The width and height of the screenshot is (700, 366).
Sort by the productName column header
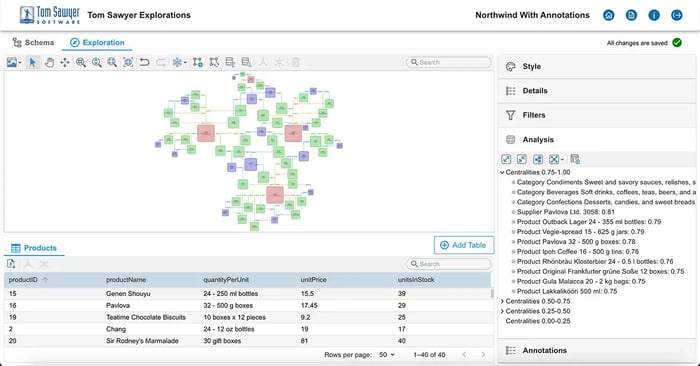tap(126, 280)
